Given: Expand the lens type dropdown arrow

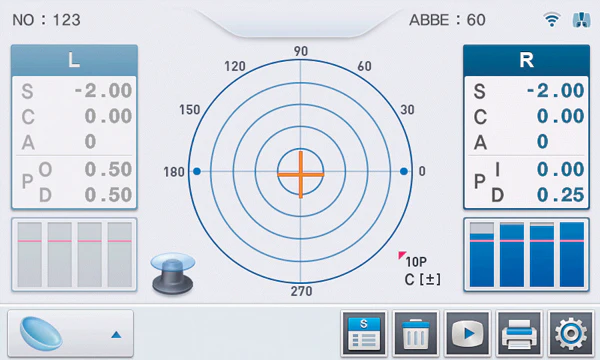Looking at the screenshot, I should click(116, 335).
